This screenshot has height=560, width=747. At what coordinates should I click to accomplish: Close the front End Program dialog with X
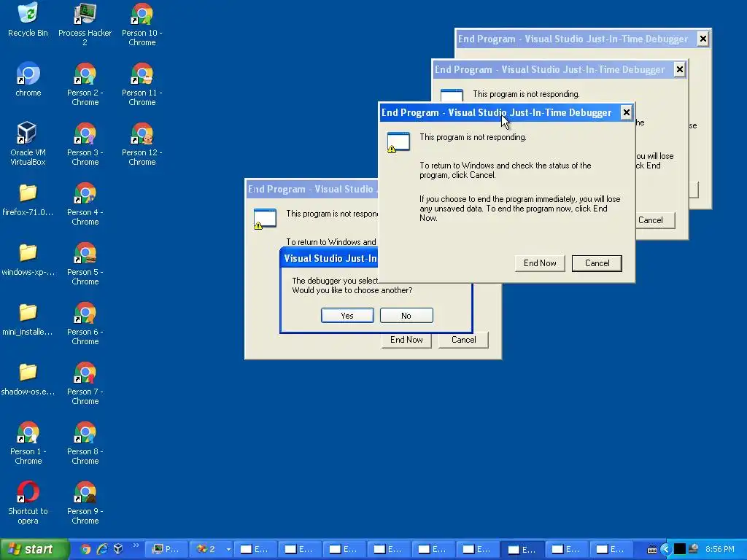point(627,112)
